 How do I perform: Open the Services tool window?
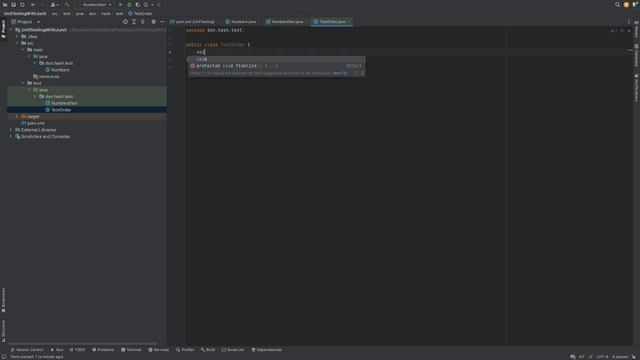[158, 350]
